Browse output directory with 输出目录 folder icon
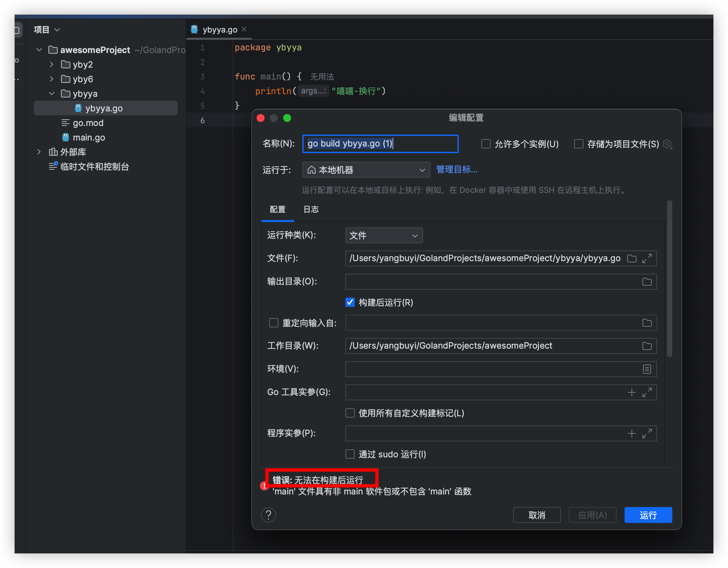Viewport: 728px width, 568px height. pos(647,282)
